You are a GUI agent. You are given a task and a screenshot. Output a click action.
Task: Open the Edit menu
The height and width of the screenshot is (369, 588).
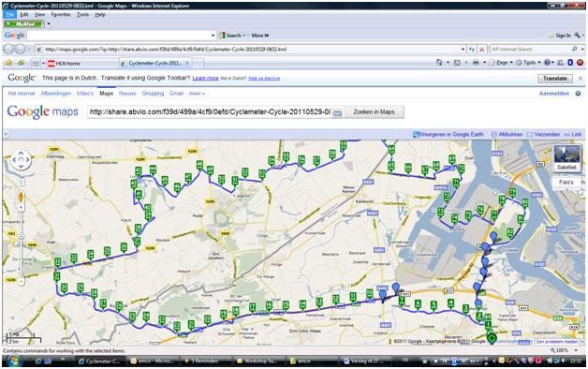coord(24,15)
